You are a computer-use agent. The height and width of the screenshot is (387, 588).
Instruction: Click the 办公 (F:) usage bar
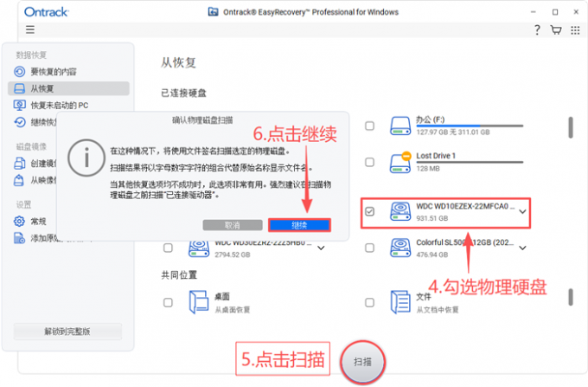point(470,126)
